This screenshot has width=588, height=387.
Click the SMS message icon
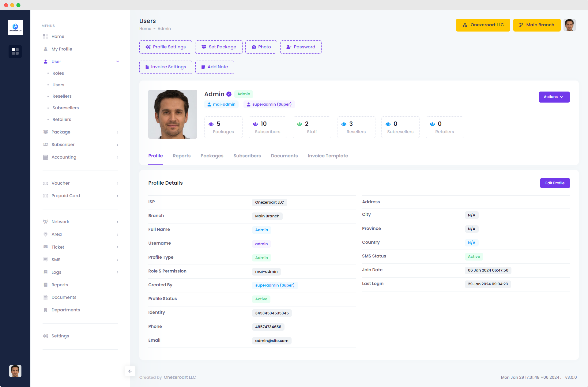point(45,260)
